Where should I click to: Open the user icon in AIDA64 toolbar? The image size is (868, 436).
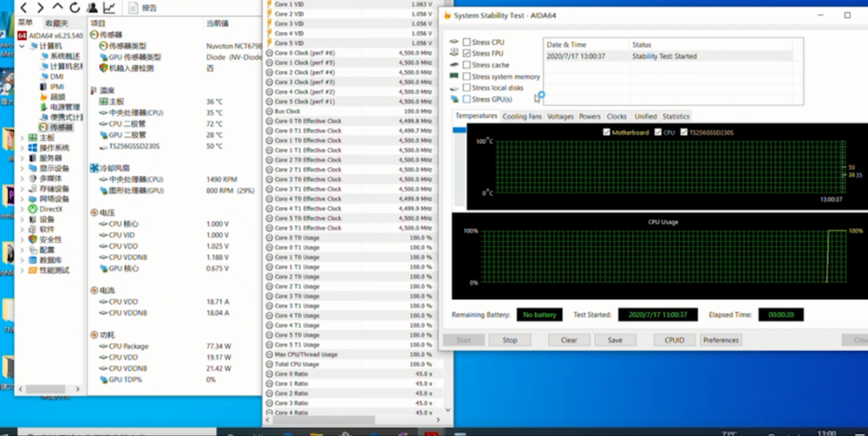coord(92,8)
